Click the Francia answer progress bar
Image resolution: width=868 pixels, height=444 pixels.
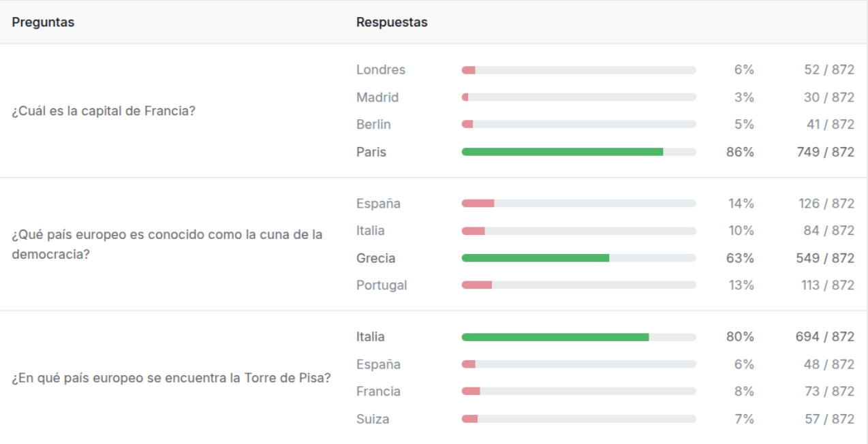pyautogui.click(x=579, y=392)
